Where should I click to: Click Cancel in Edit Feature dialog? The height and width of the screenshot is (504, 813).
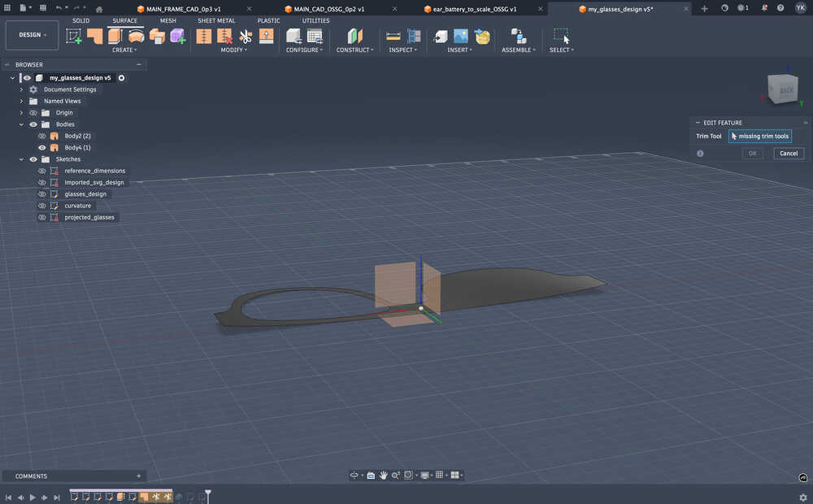coord(789,154)
